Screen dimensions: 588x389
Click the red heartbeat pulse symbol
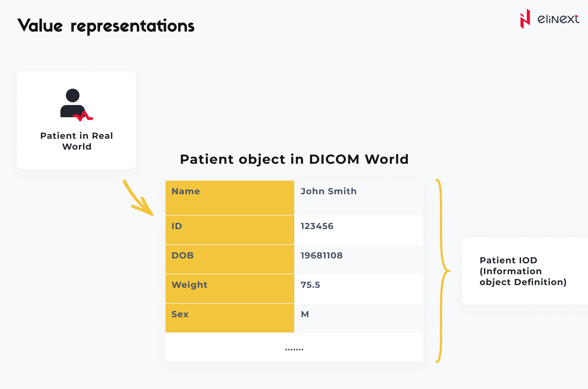pyautogui.click(x=84, y=116)
